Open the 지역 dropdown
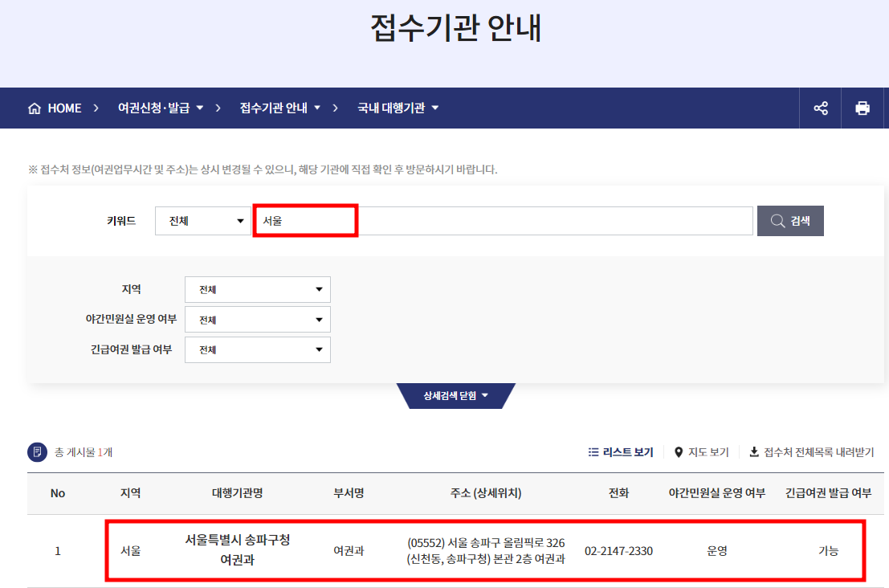The image size is (889, 588). 257,289
